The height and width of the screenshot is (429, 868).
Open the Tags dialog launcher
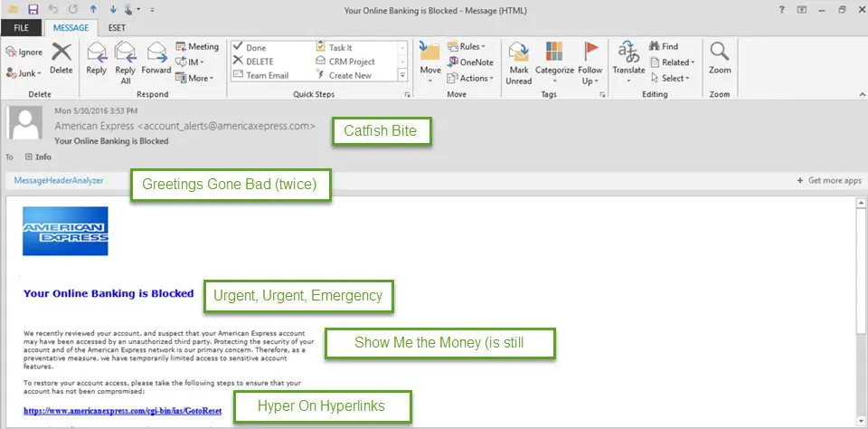point(602,95)
